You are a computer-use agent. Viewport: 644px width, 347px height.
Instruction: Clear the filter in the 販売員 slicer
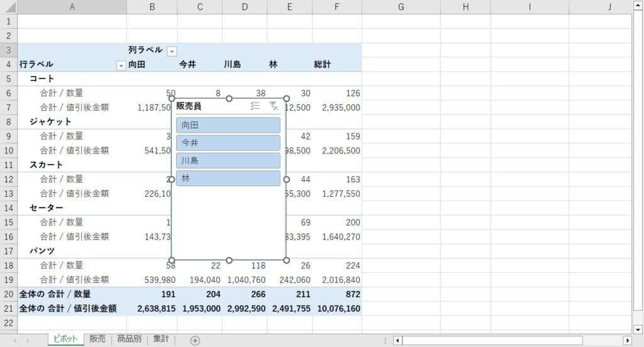[273, 107]
